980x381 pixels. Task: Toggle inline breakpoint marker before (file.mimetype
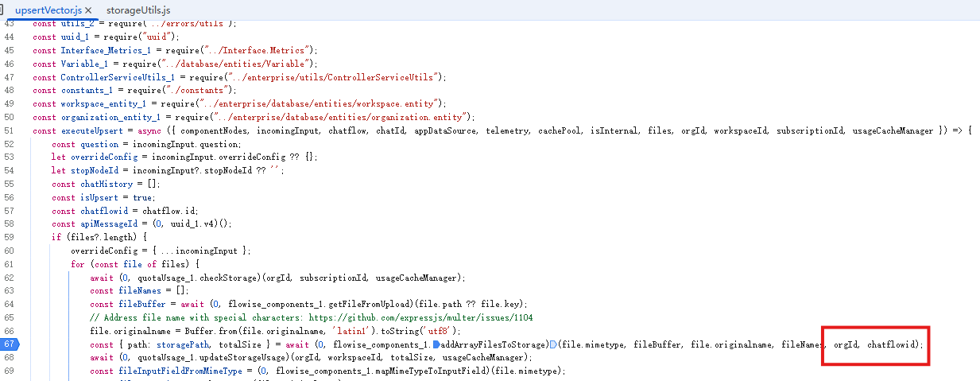(552, 344)
